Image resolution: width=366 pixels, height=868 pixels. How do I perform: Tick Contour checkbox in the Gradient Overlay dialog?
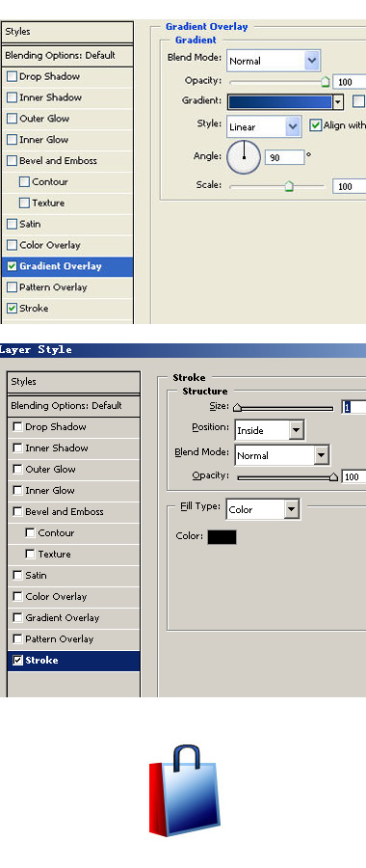tap(24, 182)
